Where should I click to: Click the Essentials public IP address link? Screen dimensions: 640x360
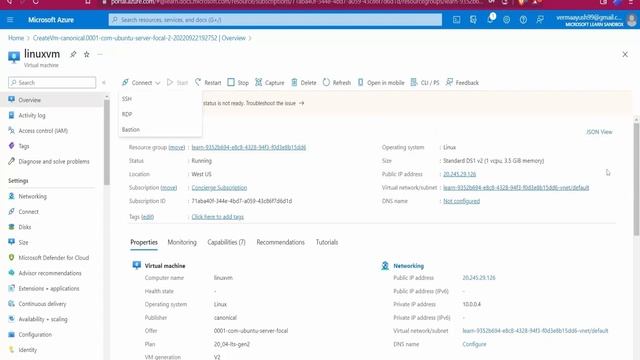click(x=460, y=174)
